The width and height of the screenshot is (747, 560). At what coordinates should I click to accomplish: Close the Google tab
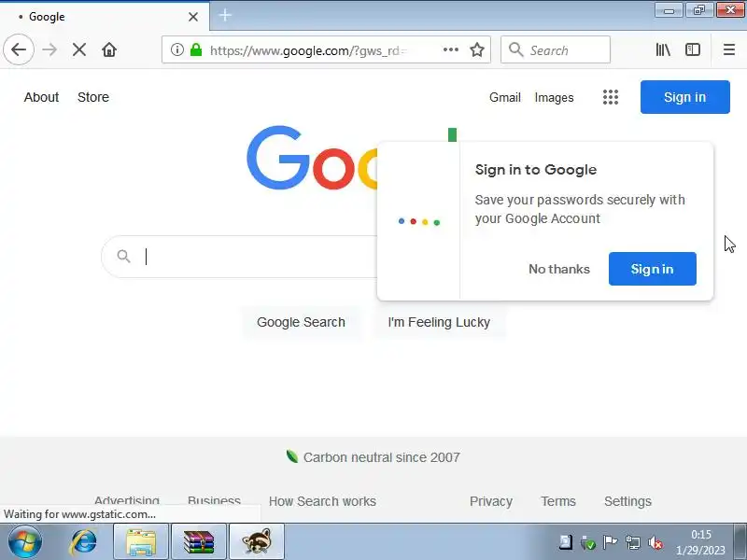tap(193, 17)
